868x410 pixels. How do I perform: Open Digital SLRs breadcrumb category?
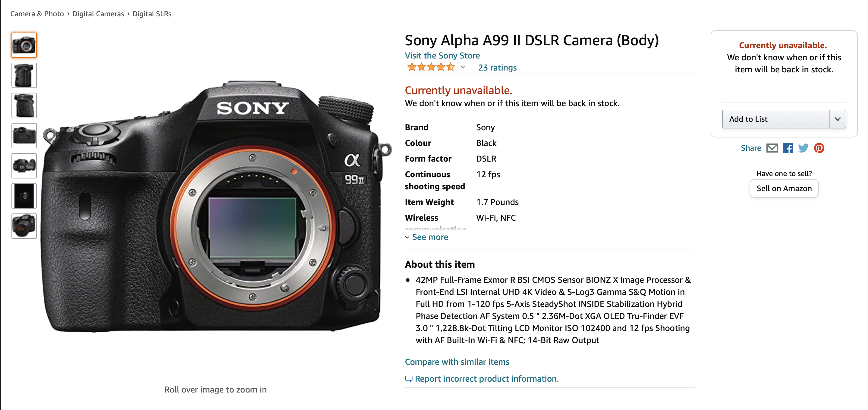(152, 14)
